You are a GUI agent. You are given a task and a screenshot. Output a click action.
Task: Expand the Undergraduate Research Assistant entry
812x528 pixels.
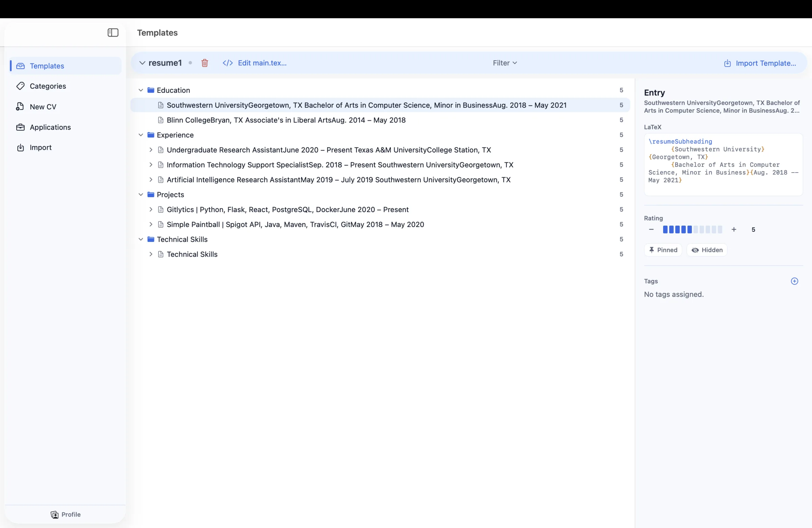(x=151, y=150)
